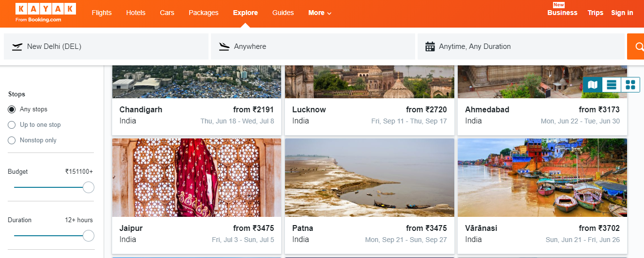Open Hotels tab
Image resolution: width=644 pixels, height=258 pixels.
[x=135, y=13]
